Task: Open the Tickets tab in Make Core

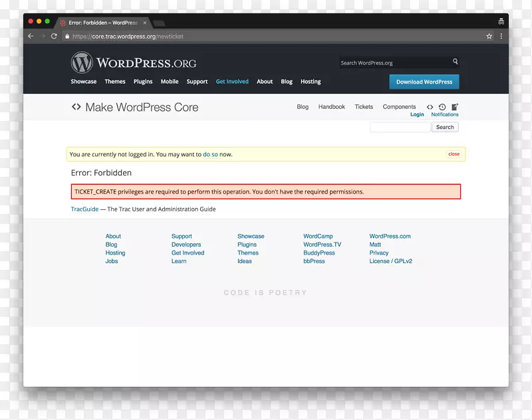Action: click(364, 107)
